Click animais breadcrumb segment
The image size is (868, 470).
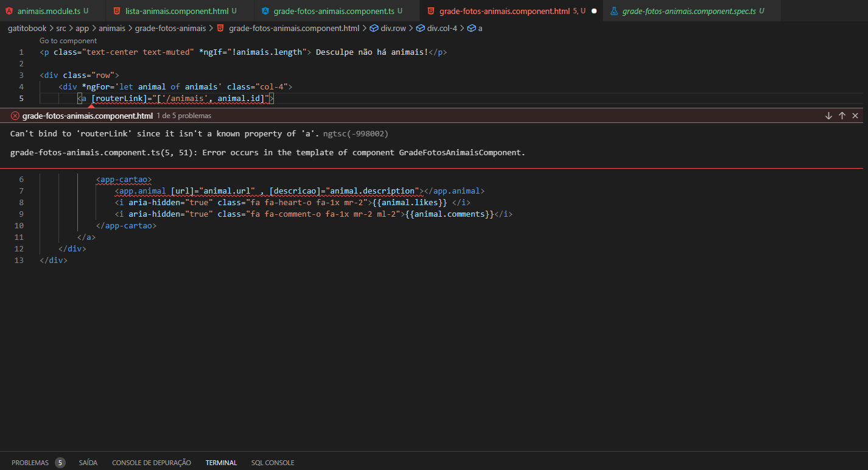[112, 28]
